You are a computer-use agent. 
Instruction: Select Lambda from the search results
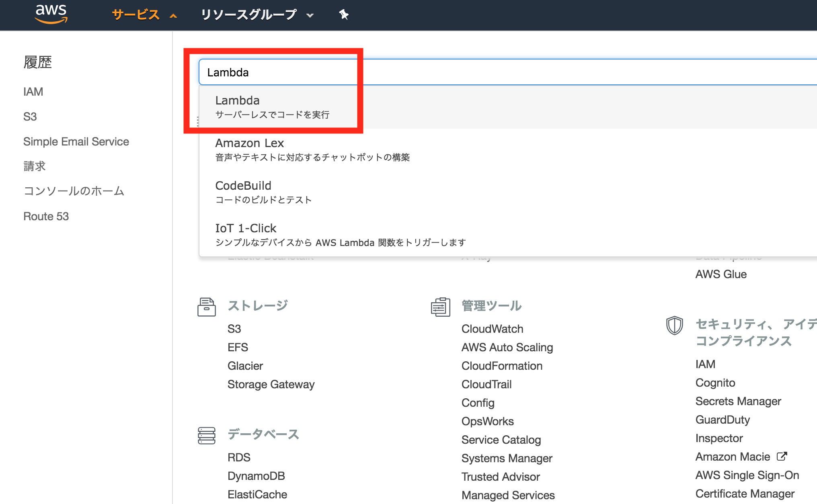[508, 107]
